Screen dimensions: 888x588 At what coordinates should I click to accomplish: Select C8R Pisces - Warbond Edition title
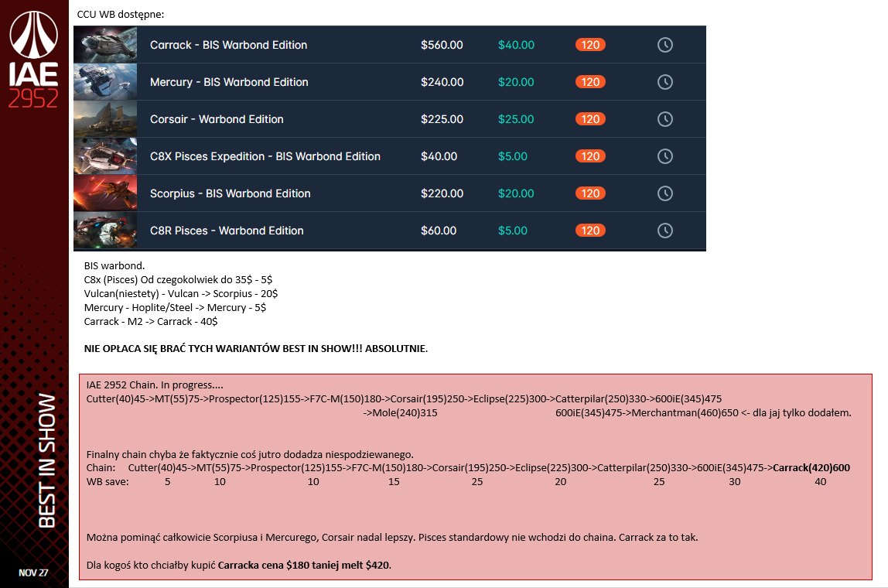227,231
